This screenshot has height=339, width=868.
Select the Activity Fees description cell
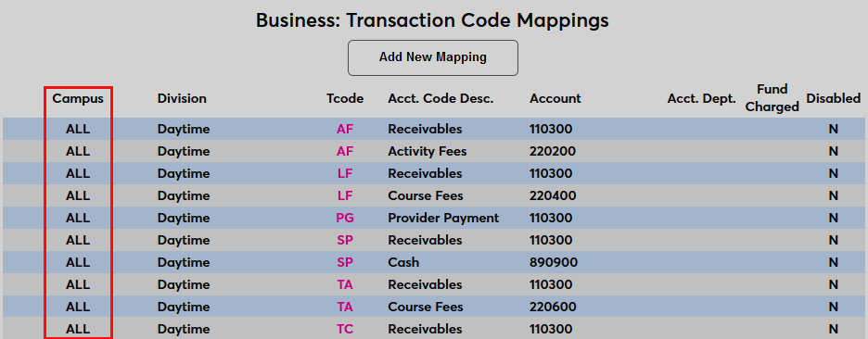click(x=428, y=152)
